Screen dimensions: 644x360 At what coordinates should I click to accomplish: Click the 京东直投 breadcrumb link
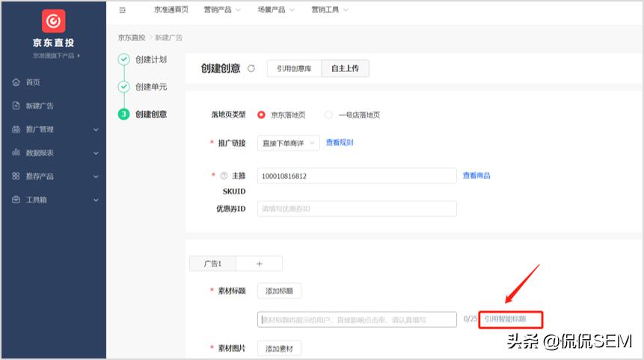tap(132, 37)
